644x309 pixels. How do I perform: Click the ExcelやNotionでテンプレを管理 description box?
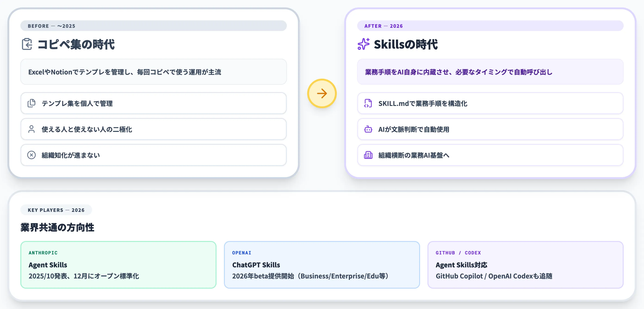(x=154, y=72)
